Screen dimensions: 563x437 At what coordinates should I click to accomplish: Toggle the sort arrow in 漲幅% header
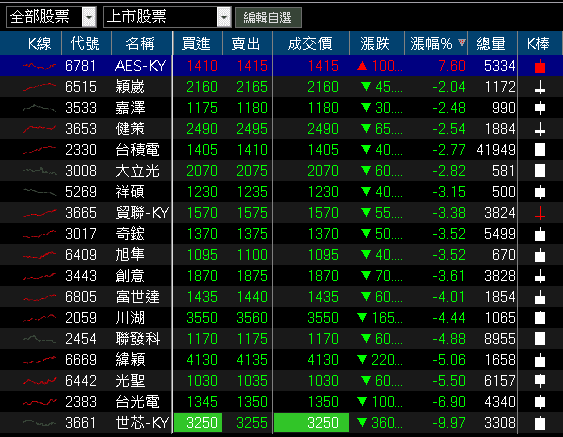(x=462, y=42)
